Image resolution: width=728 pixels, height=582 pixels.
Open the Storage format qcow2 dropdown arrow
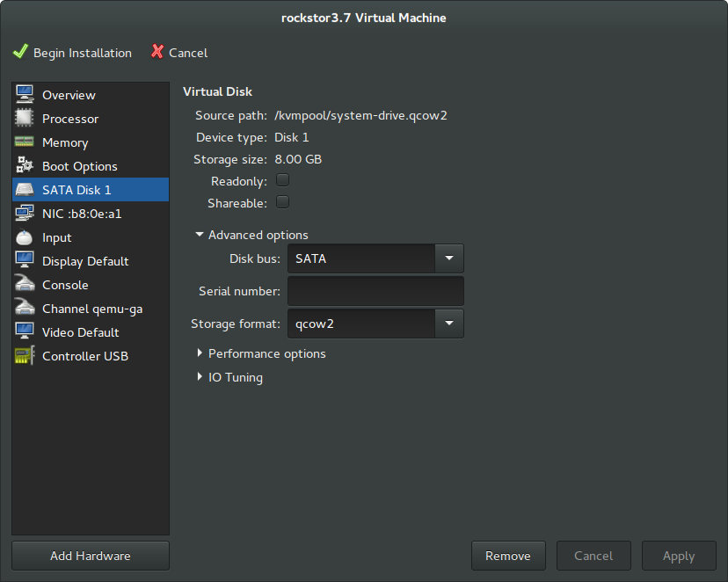tap(449, 324)
